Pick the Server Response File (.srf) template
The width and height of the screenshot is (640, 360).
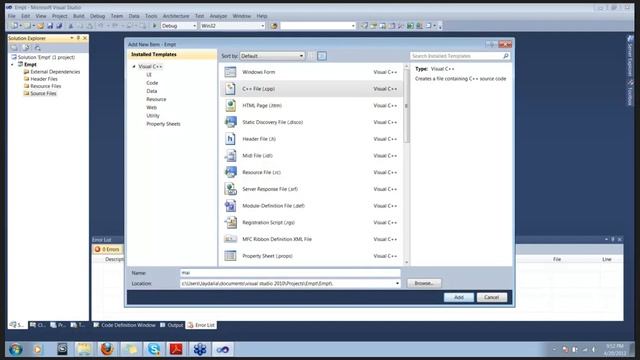(x=311, y=189)
